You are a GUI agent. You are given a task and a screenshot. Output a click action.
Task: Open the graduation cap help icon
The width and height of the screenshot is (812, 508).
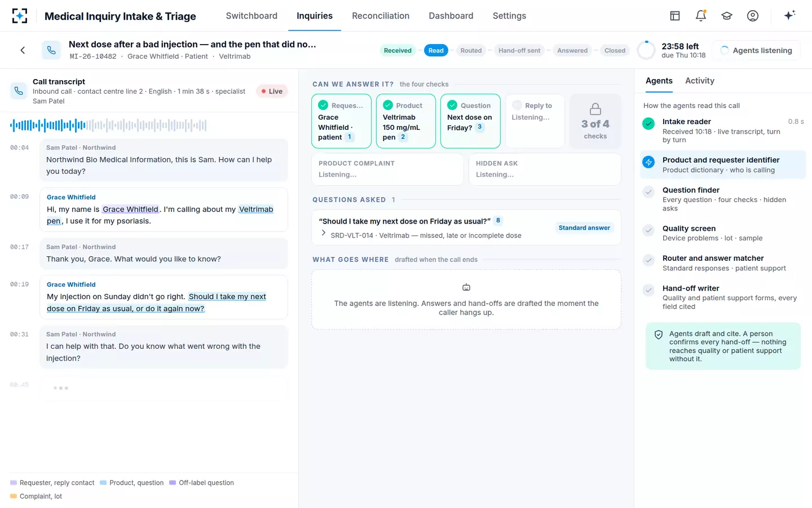click(x=727, y=16)
